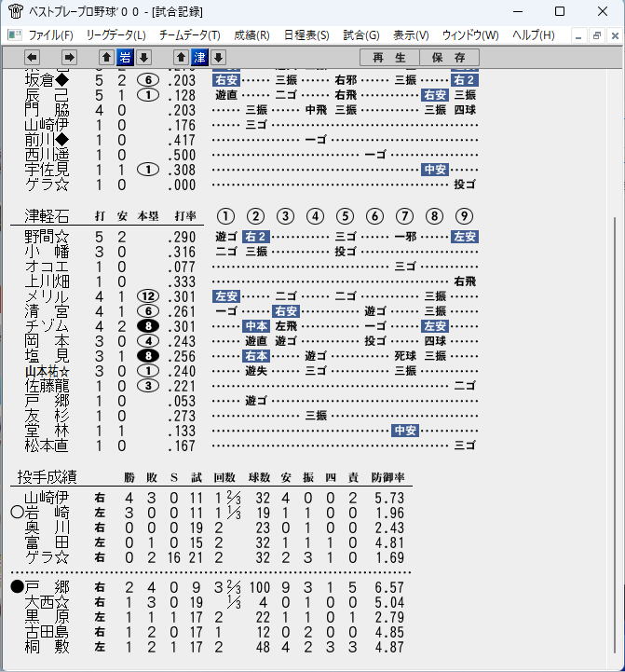This screenshot has height=672, width=625.
Task: Select batter row 坂倉◆
Action: [x=251, y=80]
